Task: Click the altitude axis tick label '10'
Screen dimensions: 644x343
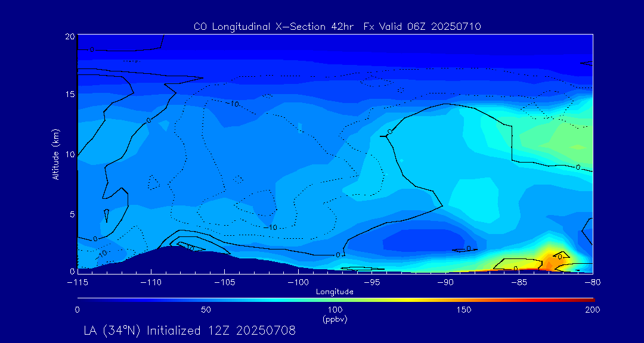Action: pyautogui.click(x=70, y=154)
